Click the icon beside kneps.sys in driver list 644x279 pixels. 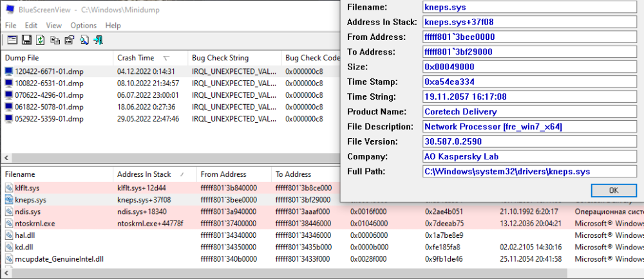click(9, 200)
